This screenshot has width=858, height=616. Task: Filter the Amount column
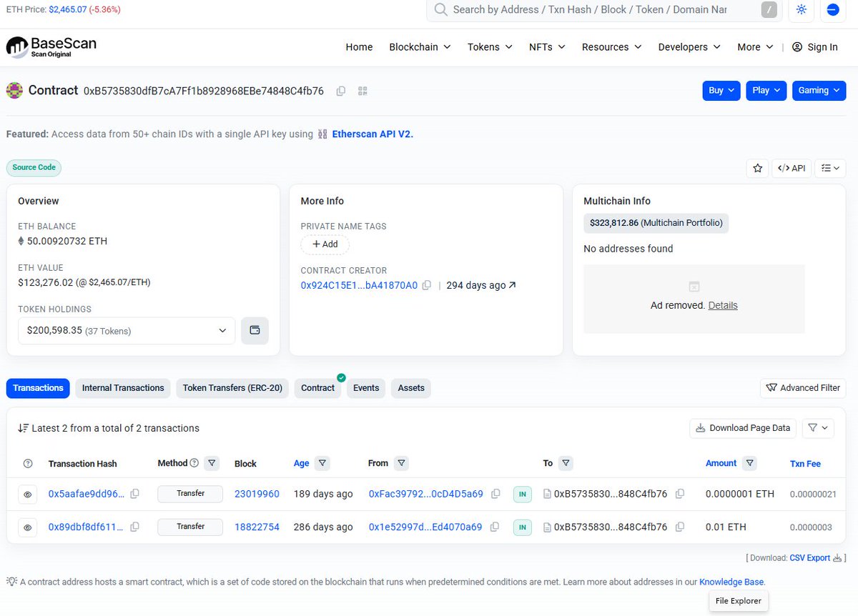749,464
